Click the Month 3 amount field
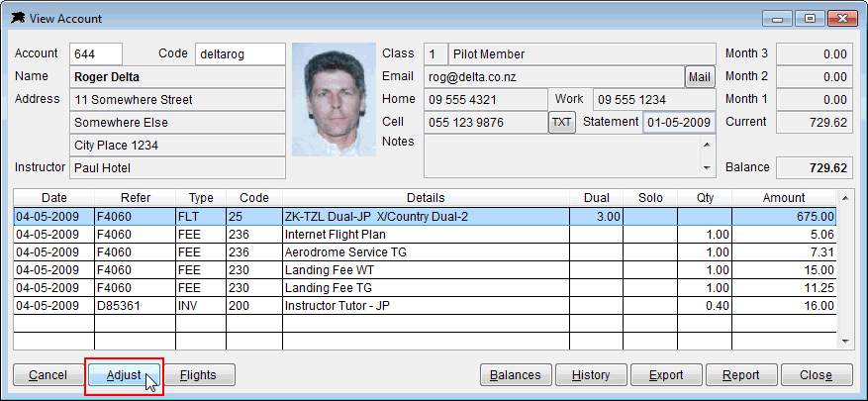 tap(815, 54)
